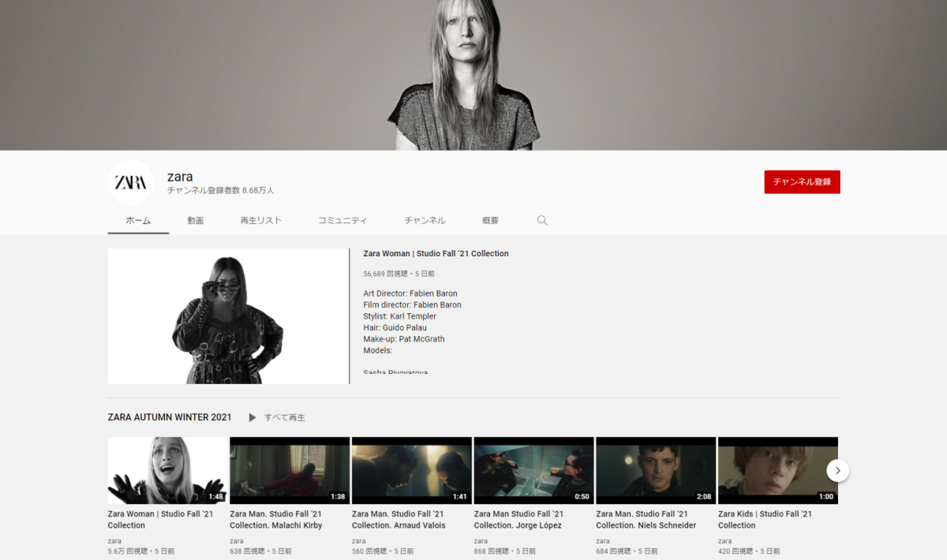Click the Film director: Fabien Baron line
Viewport: 947px width, 560px height.
412,304
